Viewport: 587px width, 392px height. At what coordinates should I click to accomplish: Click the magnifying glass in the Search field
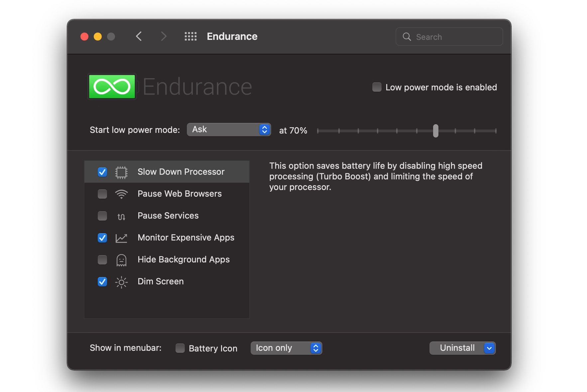coord(407,37)
